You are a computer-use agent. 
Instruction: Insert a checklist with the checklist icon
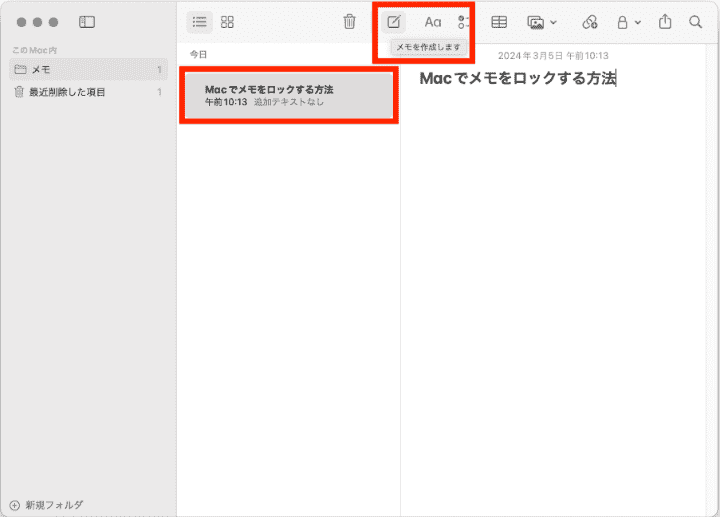[x=463, y=22]
